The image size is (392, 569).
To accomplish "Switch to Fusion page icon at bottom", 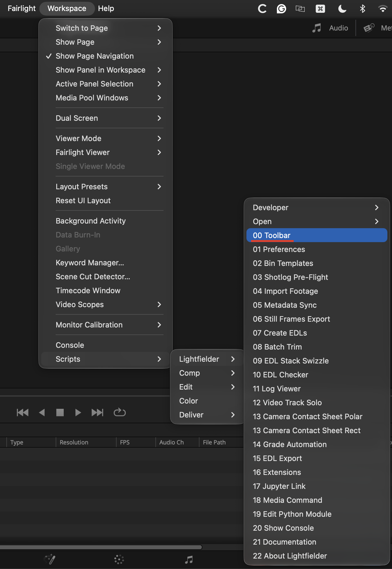I will [x=50, y=559].
